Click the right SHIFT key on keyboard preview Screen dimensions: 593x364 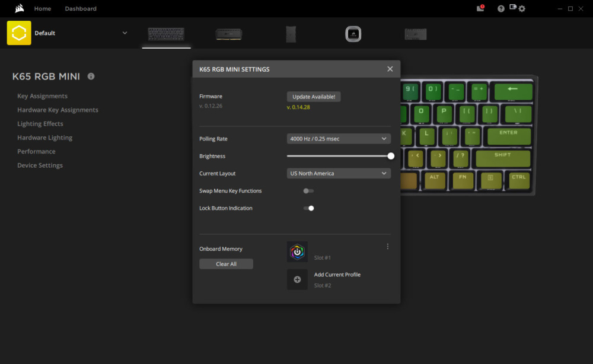pos(503,158)
